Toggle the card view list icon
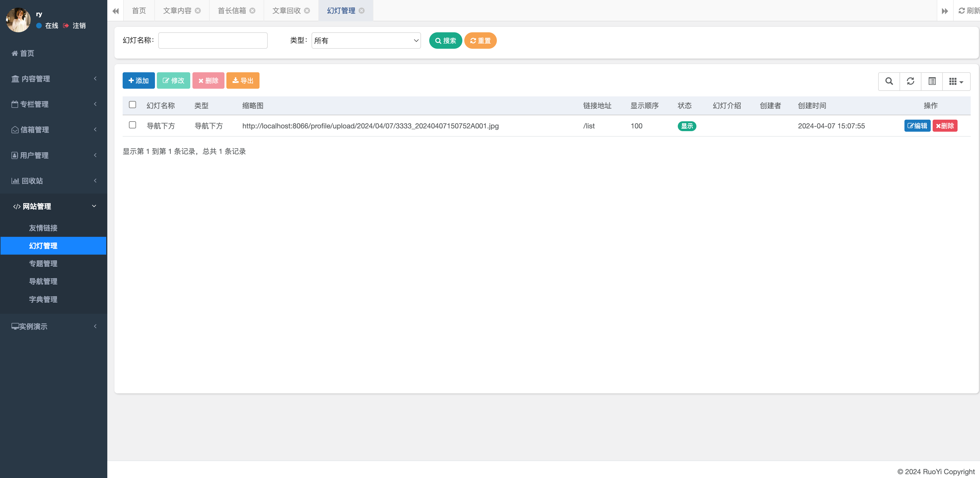The height and width of the screenshot is (478, 980). coord(932,81)
